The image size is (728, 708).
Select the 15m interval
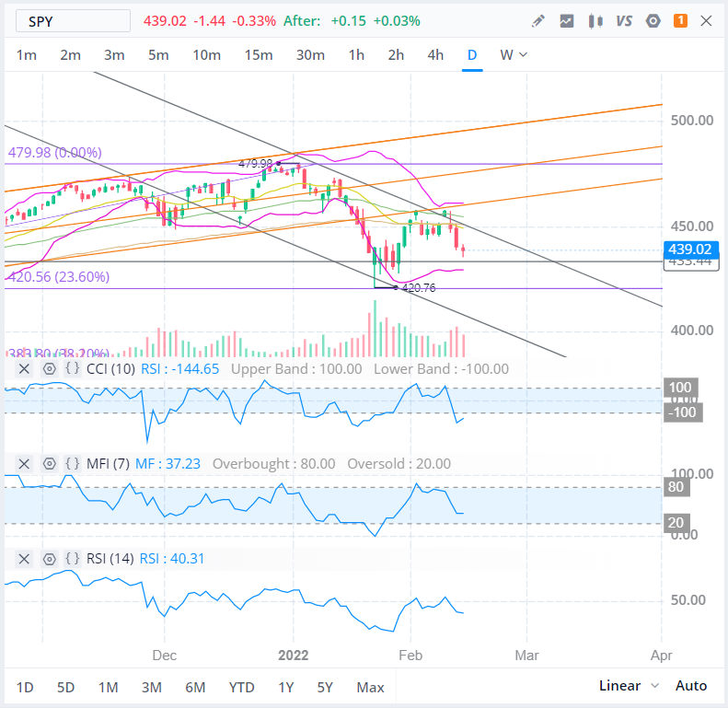pyautogui.click(x=259, y=55)
